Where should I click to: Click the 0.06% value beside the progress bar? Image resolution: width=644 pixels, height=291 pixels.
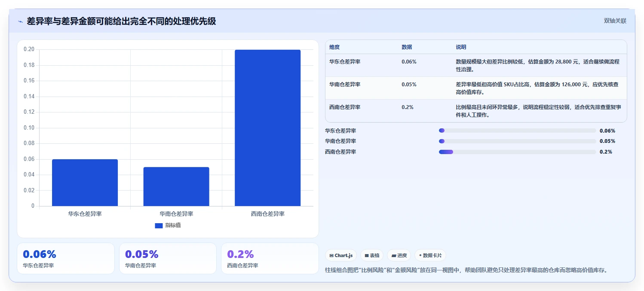point(607,131)
